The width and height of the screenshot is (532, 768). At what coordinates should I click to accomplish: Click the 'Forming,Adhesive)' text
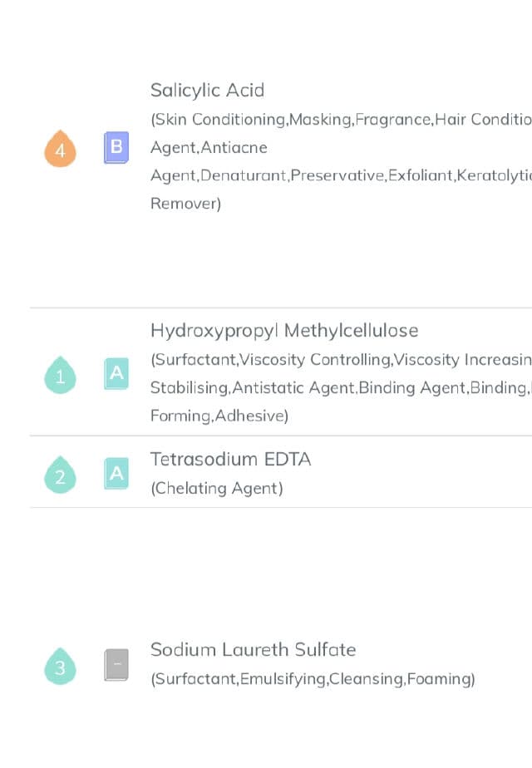coord(219,416)
